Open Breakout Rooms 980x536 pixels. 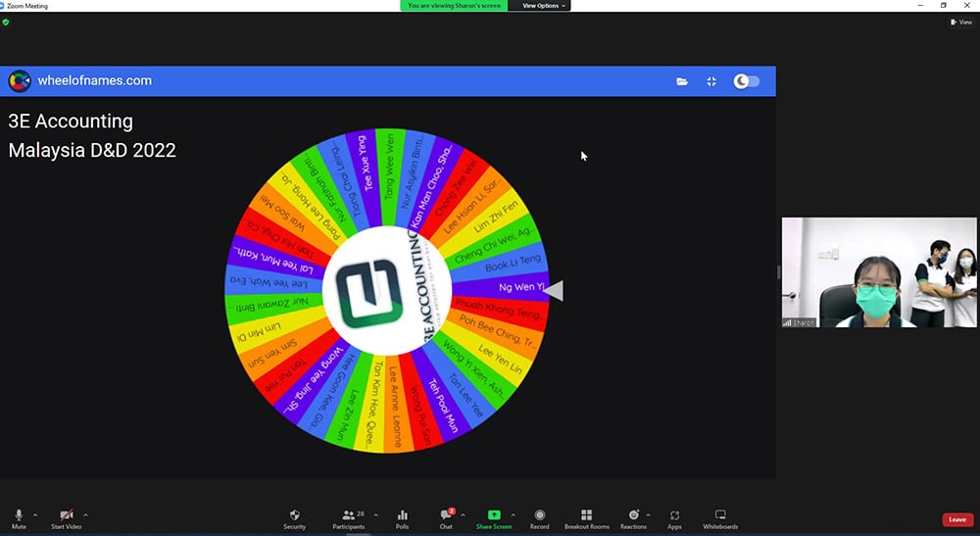click(x=586, y=518)
